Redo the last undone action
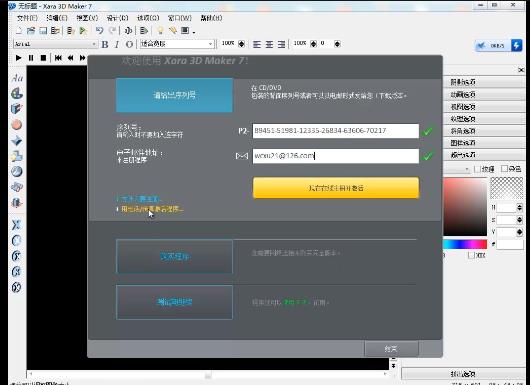The height and width of the screenshot is (385, 530). point(112,31)
